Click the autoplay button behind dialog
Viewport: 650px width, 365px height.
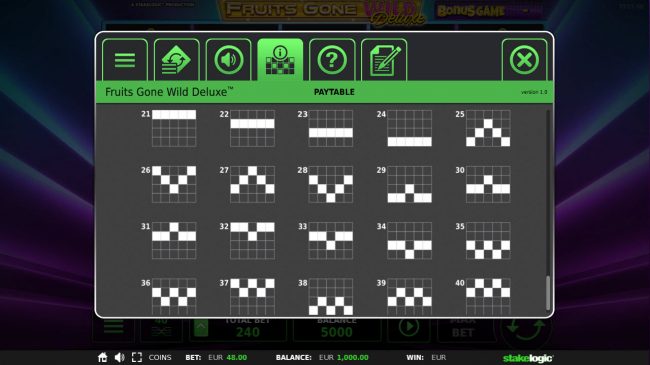408,328
